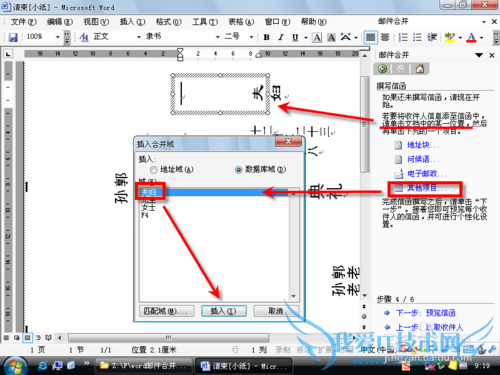Apply the yellow highlight color
Viewport: 500px width, 375px height.
(450, 37)
